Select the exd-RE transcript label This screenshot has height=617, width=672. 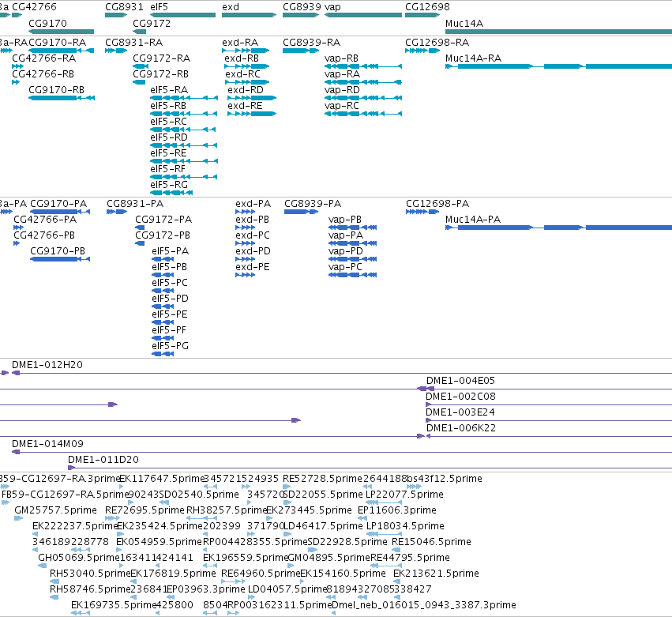[245, 106]
